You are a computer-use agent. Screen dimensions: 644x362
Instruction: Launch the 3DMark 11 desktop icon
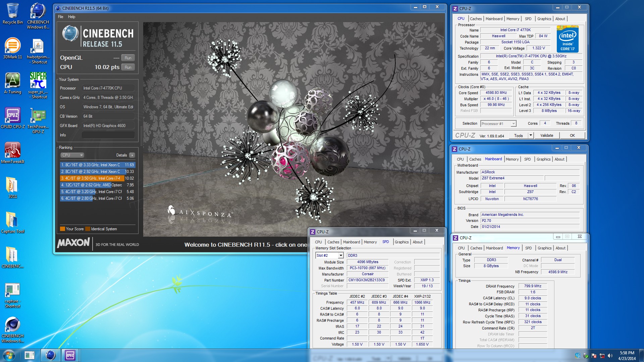(x=13, y=49)
